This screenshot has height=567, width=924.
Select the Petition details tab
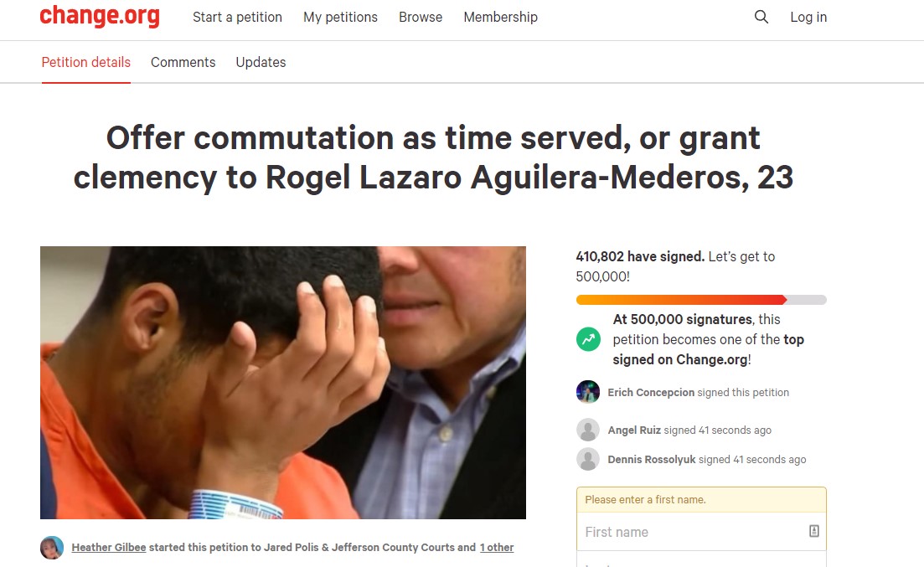pos(86,62)
